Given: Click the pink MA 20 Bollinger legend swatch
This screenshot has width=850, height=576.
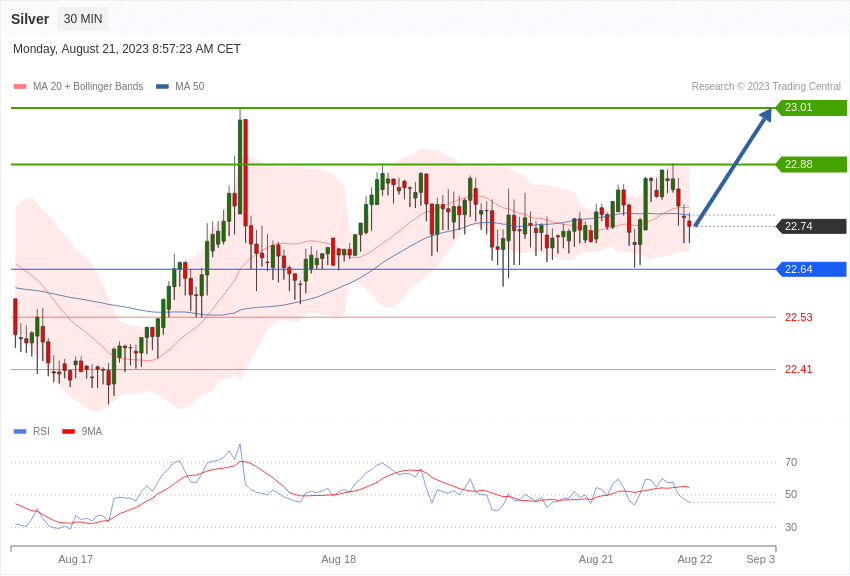Looking at the screenshot, I should pyautogui.click(x=20, y=87).
